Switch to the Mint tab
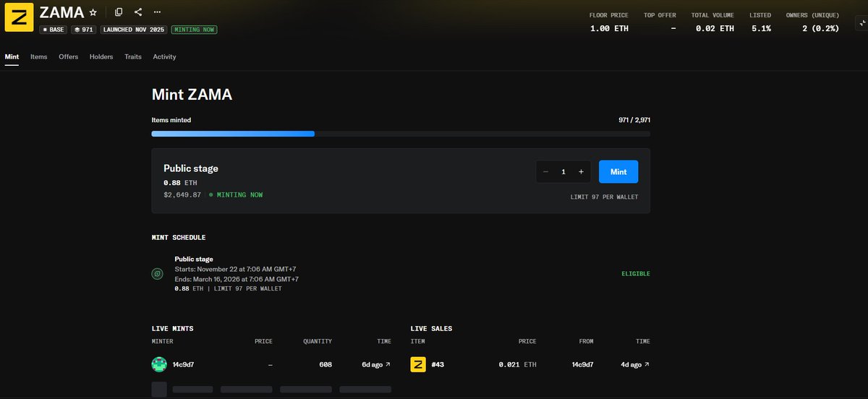Image resolution: width=868 pixels, height=399 pixels. coord(12,56)
